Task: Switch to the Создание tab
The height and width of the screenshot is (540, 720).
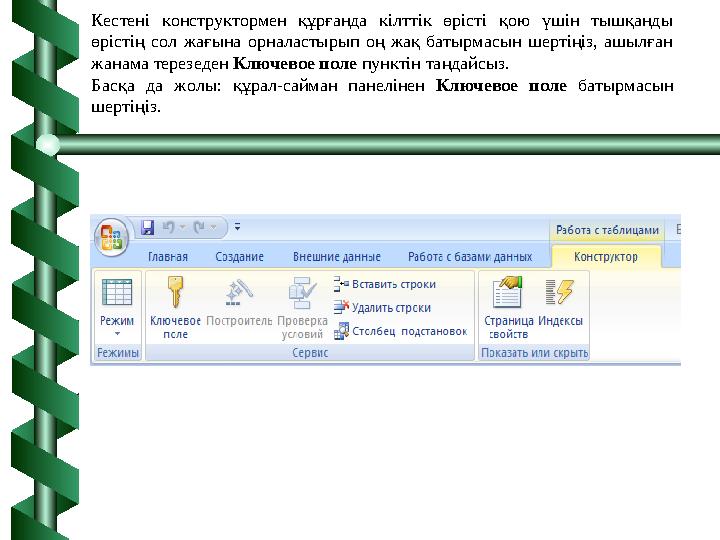Action: (239, 257)
